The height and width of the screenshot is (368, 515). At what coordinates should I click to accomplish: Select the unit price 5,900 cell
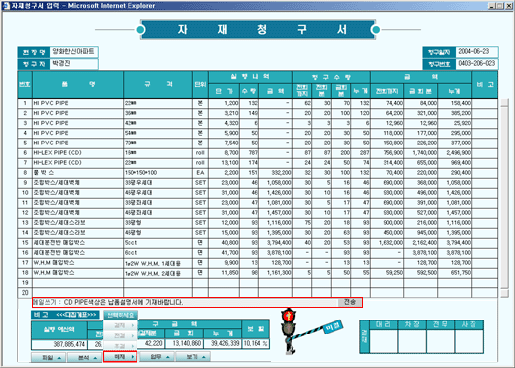[x=224, y=133]
